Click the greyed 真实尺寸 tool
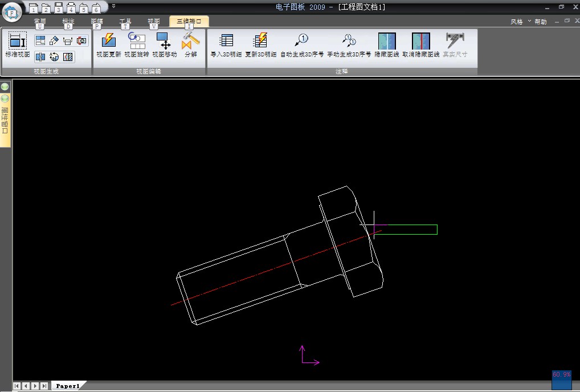 (455, 45)
